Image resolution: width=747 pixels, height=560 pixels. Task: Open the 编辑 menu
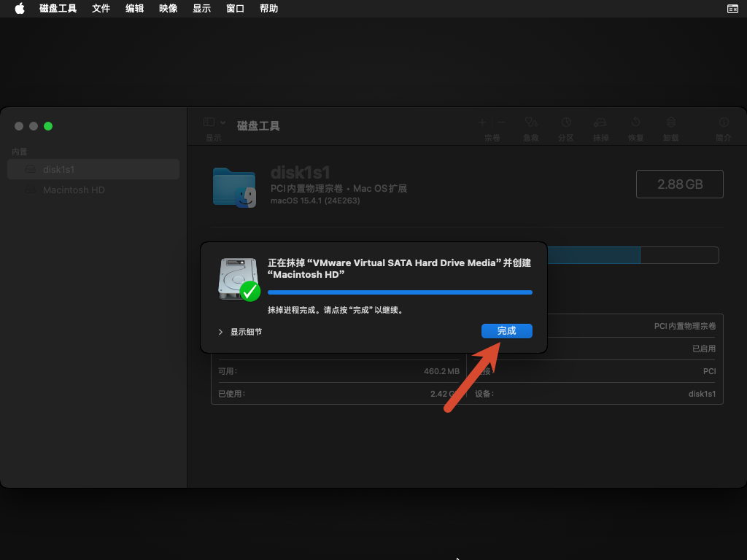[x=134, y=9]
